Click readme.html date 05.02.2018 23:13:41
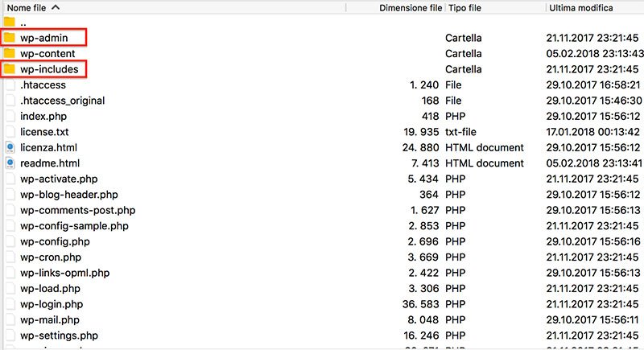This screenshot has height=350, width=644. click(594, 163)
